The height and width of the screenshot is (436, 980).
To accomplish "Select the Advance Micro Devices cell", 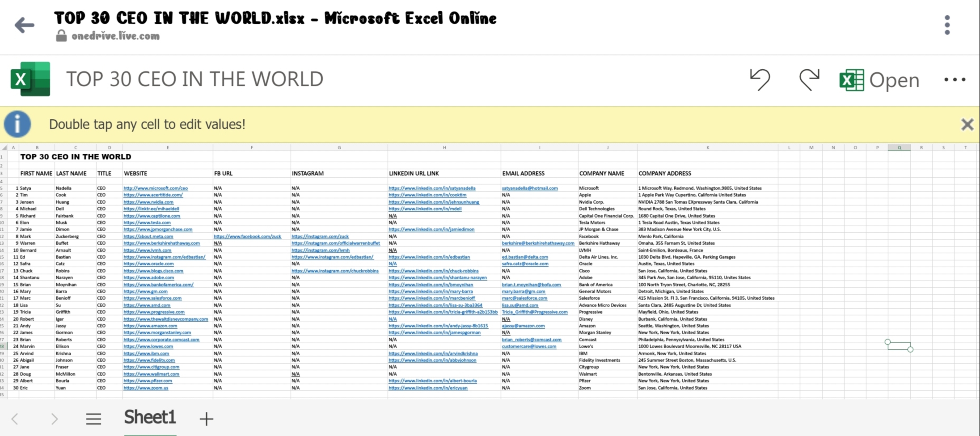I will click(603, 305).
